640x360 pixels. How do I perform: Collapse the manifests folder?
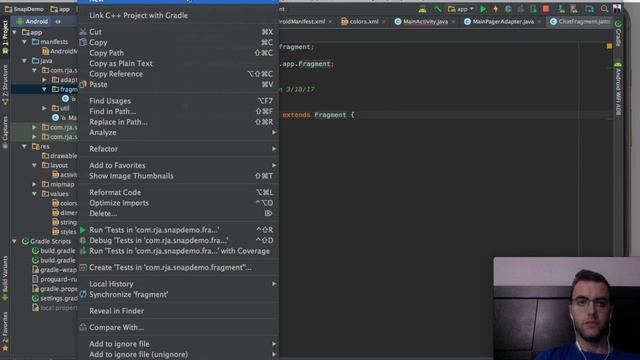[24, 42]
